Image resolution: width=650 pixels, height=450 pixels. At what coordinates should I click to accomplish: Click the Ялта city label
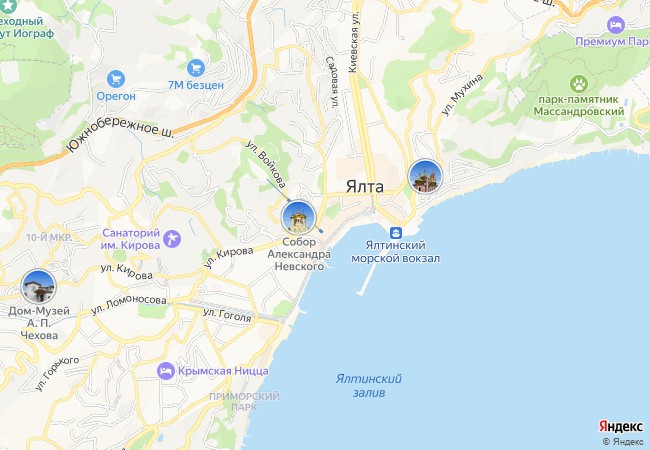(365, 187)
